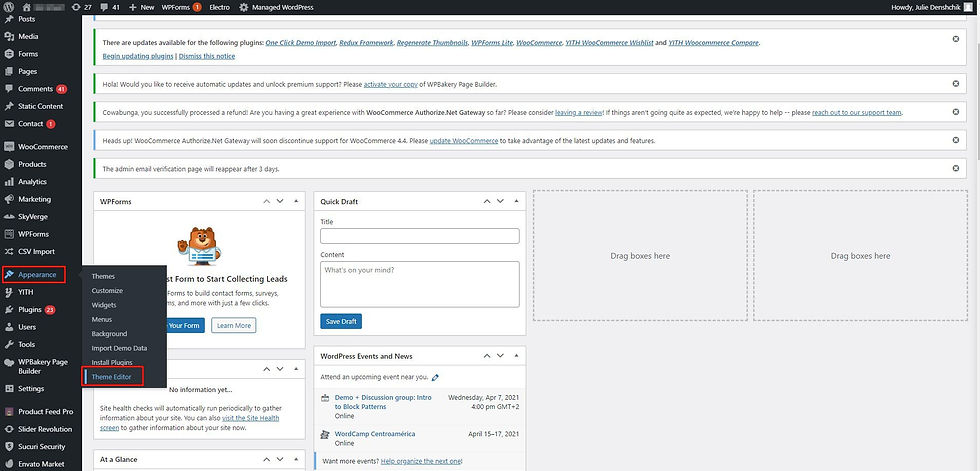Click the Begin updating plugins link
Screen dimensions: 980x471
tap(138, 56)
